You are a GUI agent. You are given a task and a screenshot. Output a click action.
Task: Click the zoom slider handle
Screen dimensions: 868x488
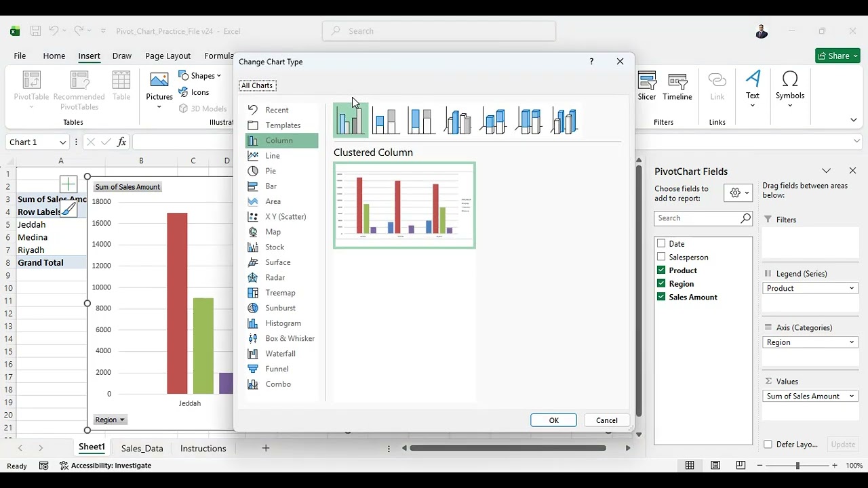pyautogui.click(x=797, y=466)
